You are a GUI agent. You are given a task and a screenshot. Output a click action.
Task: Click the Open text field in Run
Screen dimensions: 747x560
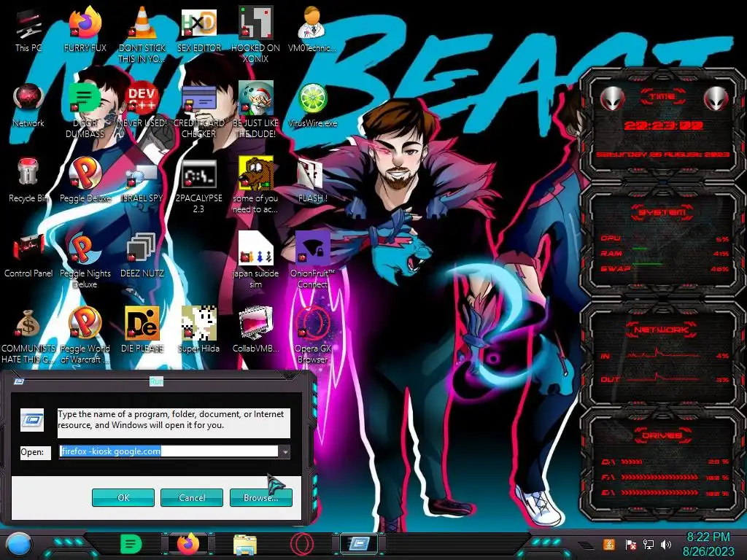[169, 451]
